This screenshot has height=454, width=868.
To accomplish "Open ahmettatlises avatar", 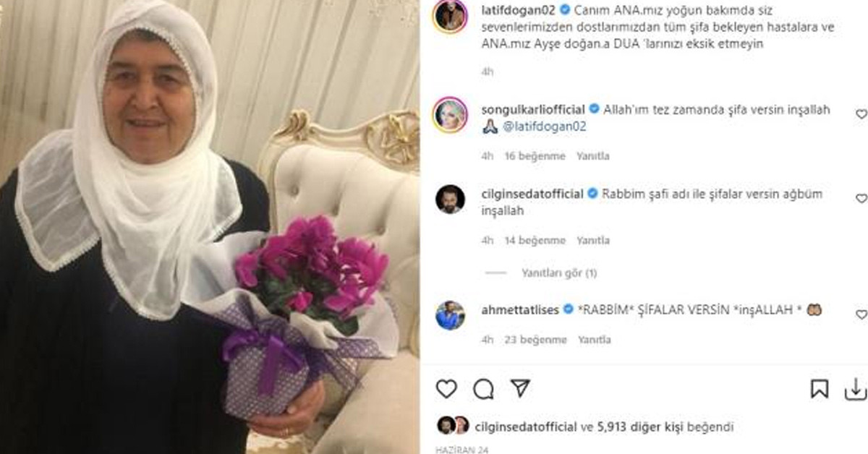I will pyautogui.click(x=450, y=315).
